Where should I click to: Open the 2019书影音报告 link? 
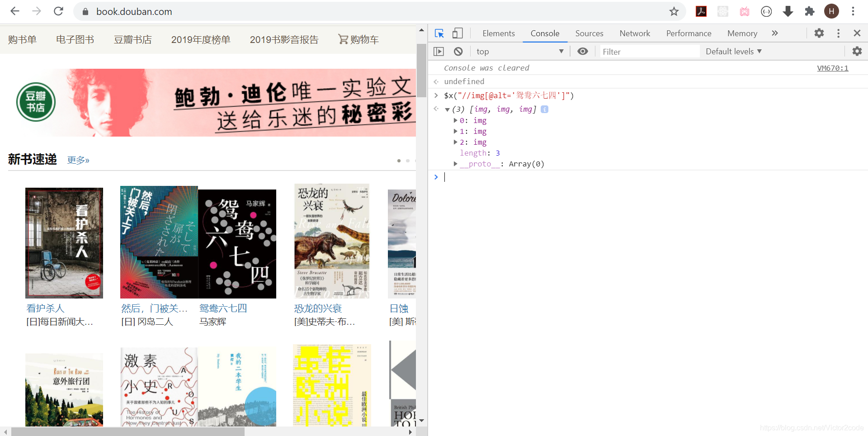pos(284,40)
